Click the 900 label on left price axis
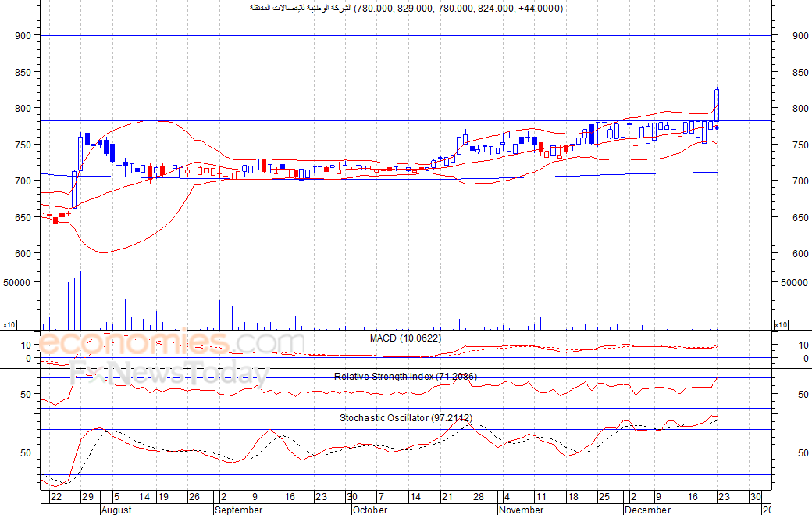The image size is (812, 515). coord(23,36)
